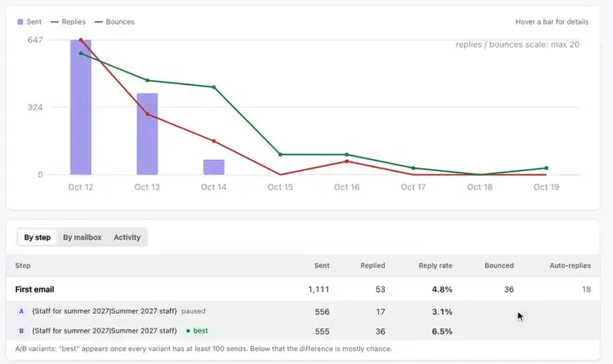Click variant A replied value 17
The image size is (613, 364).
pyautogui.click(x=381, y=311)
